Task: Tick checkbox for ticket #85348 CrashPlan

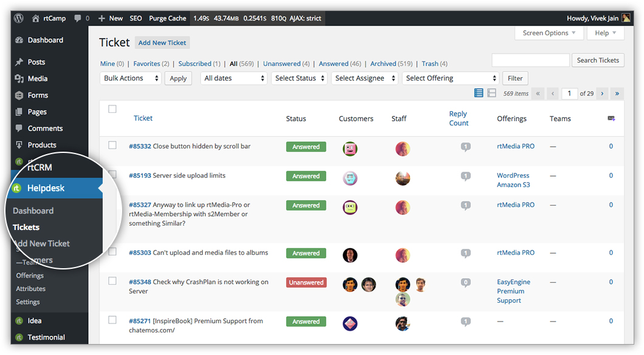Action: coord(112,281)
